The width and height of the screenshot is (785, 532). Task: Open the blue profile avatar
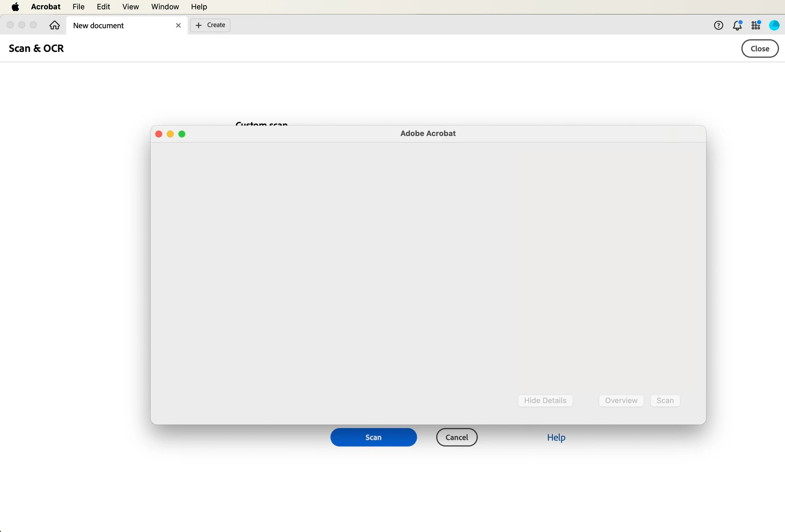click(774, 25)
